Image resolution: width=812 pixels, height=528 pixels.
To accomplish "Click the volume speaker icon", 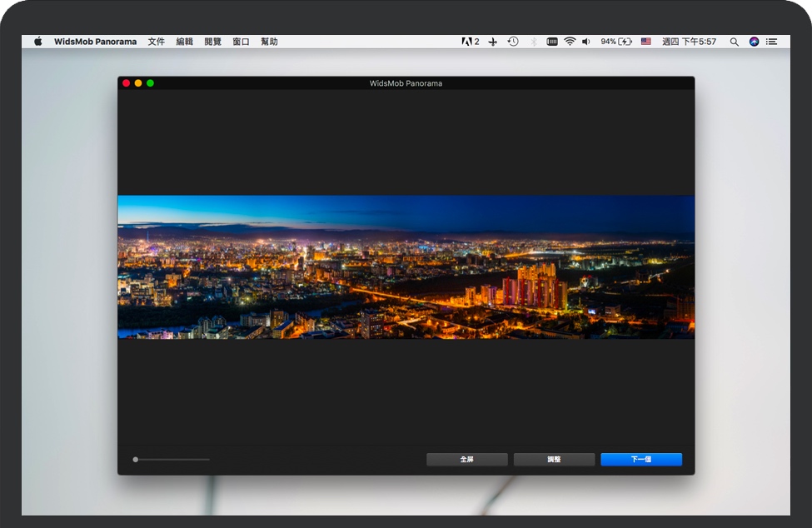I will pos(586,42).
